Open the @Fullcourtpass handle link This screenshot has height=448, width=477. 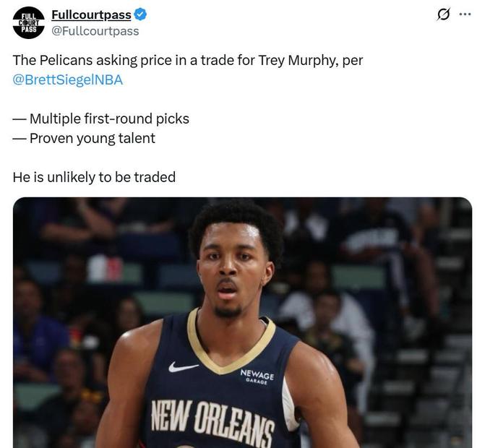point(95,31)
